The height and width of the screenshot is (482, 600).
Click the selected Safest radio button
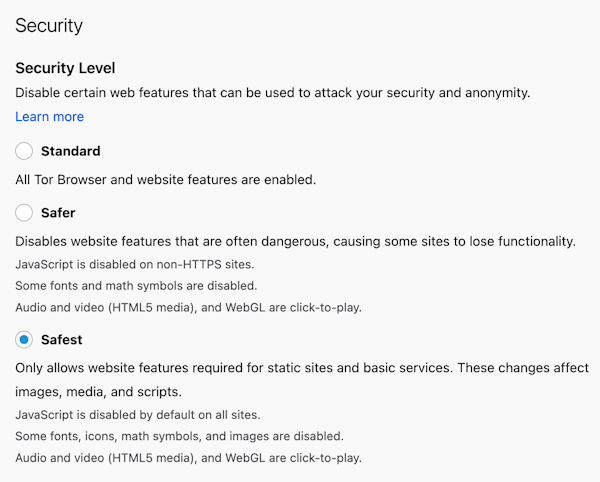24,340
